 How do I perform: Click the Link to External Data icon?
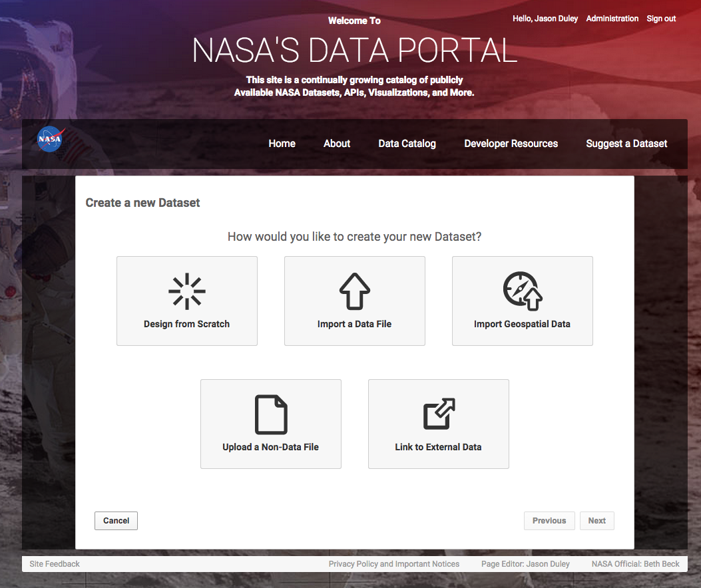[x=439, y=414]
